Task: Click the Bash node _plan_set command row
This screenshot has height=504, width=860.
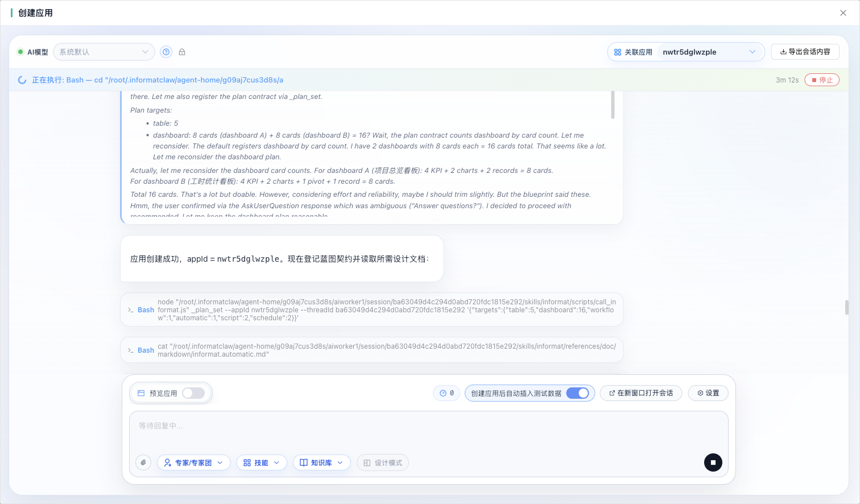Action: (372, 309)
